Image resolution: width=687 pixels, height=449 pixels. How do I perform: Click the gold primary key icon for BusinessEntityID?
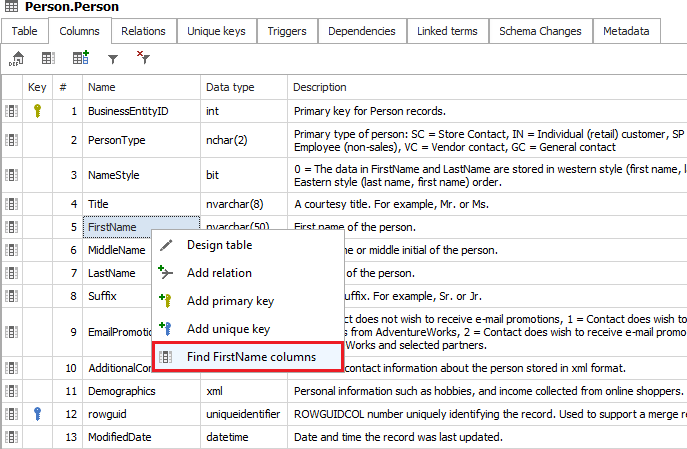click(37, 110)
